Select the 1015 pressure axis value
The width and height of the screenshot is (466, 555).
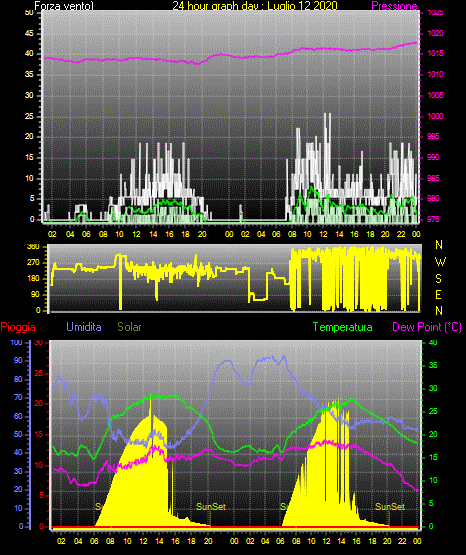(435, 53)
